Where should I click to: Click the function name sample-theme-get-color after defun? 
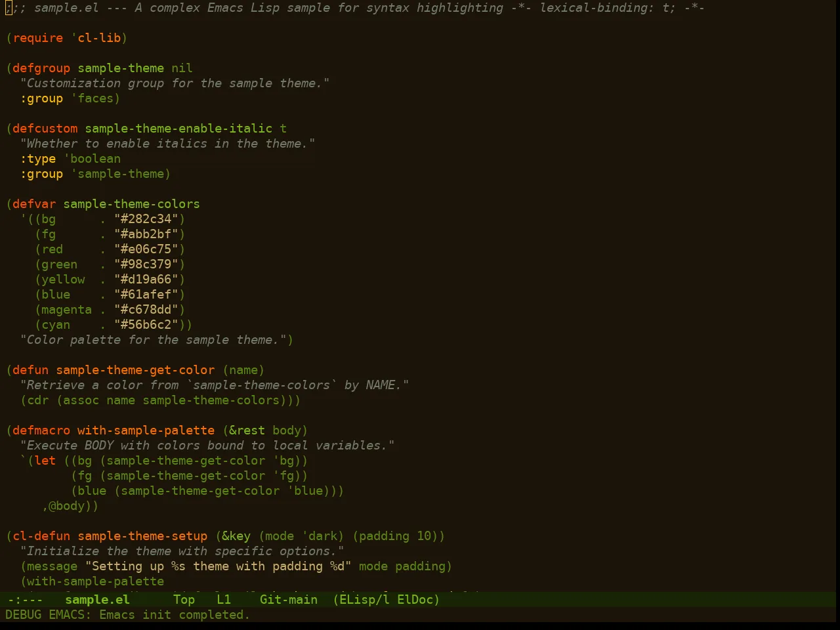135,370
